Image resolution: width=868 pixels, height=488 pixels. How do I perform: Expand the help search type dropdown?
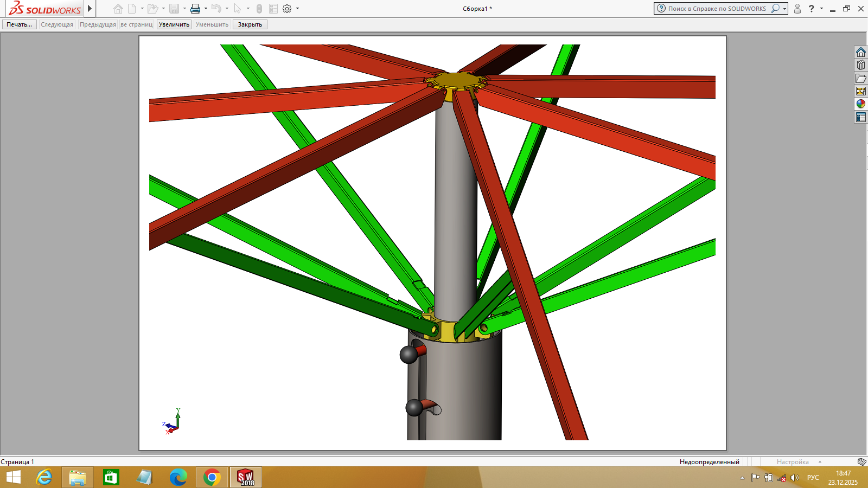[x=784, y=9]
